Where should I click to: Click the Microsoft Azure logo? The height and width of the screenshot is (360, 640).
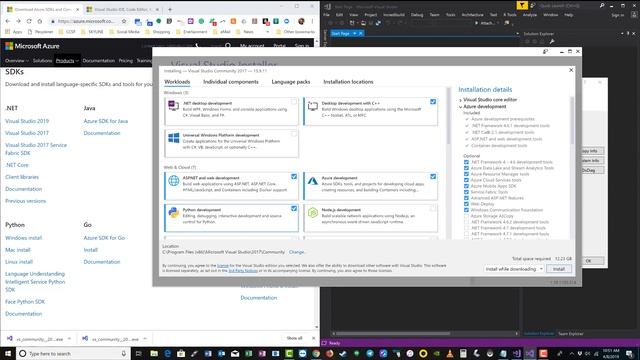(x=32, y=46)
